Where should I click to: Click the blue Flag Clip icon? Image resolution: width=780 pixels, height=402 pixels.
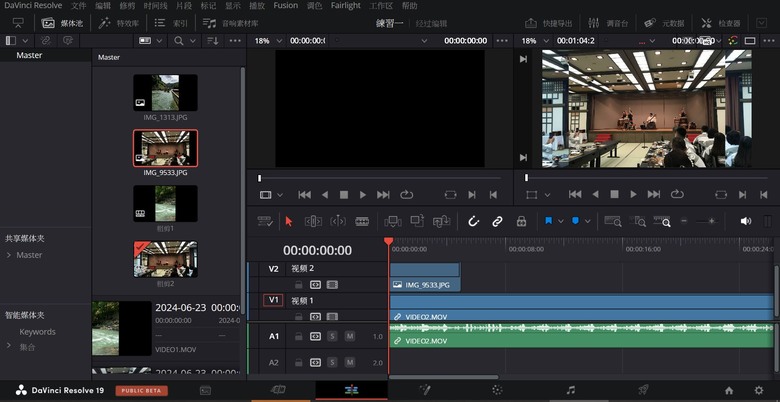click(549, 221)
